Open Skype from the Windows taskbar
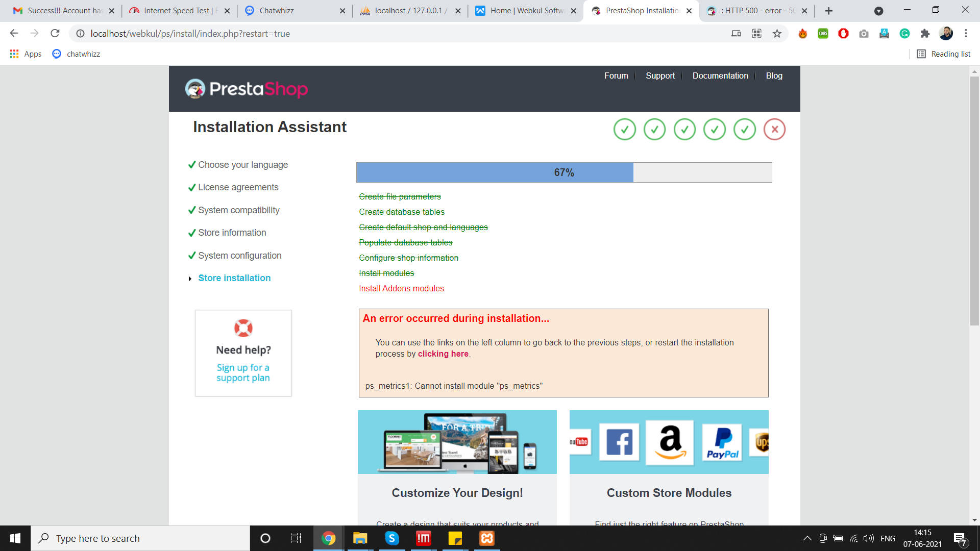The image size is (980, 551). (x=392, y=538)
